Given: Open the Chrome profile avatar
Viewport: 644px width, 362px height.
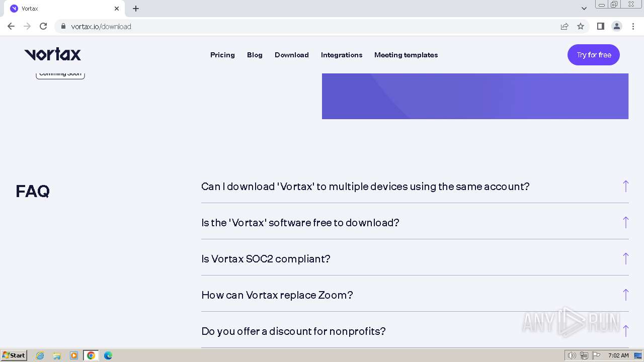Looking at the screenshot, I should [617, 26].
